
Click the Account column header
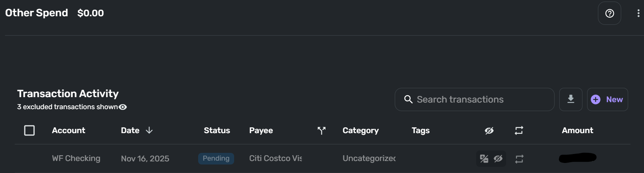[x=69, y=130]
